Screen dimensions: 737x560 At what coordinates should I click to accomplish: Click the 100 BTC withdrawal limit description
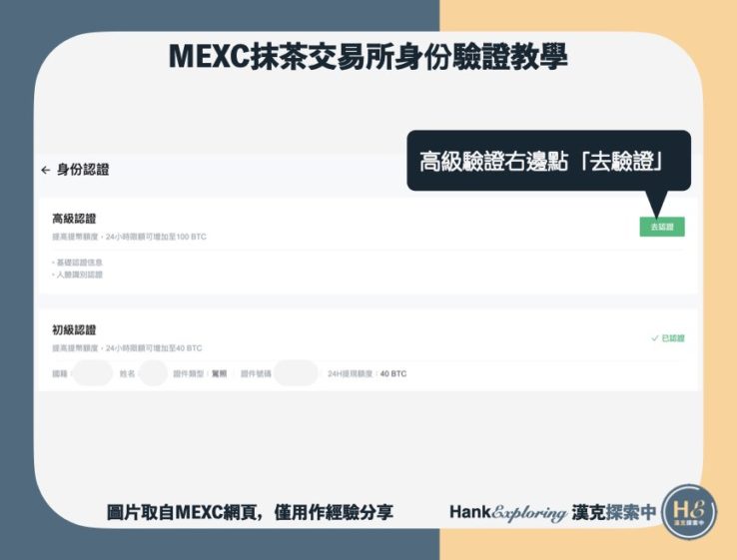click(x=129, y=237)
